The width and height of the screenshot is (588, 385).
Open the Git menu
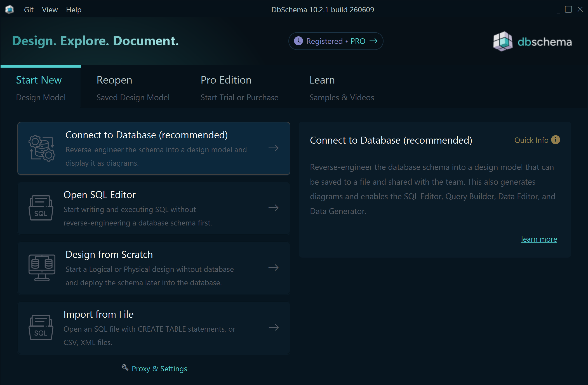click(29, 9)
